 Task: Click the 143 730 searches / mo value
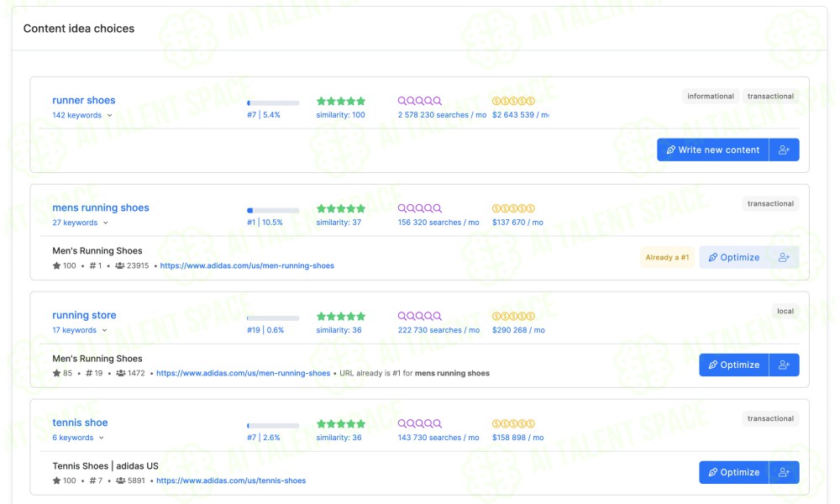coord(438,438)
